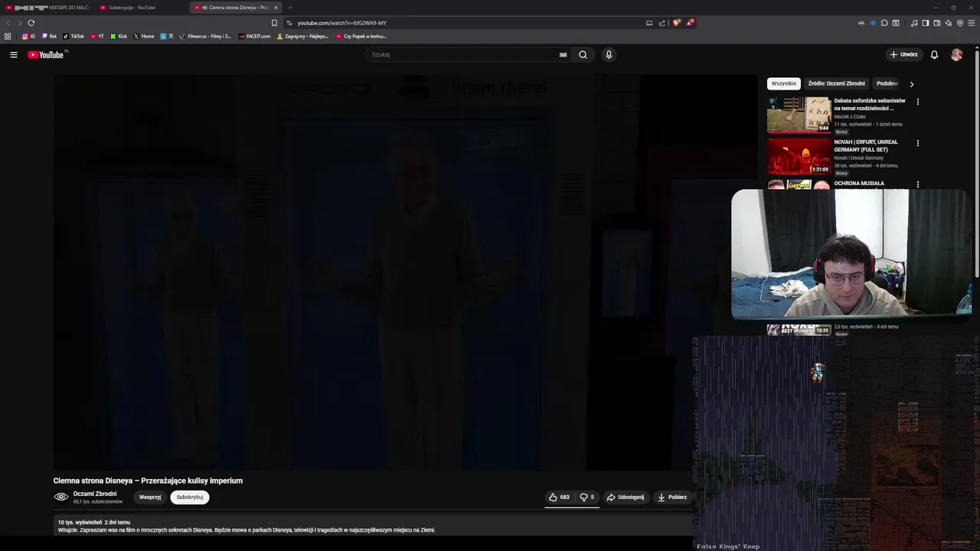980x551 pixels.
Task: Open the NOVAH ERFURT UNREAL GERMANY title
Action: [x=866, y=145]
